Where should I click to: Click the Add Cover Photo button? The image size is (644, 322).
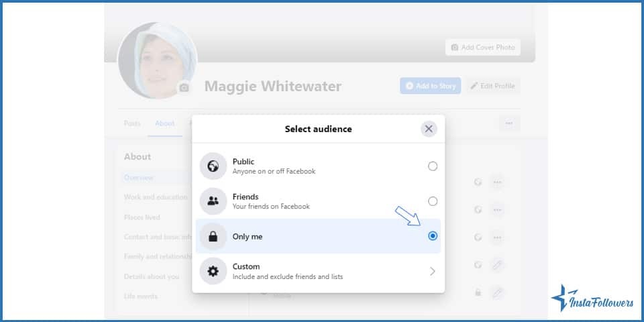[x=482, y=47]
